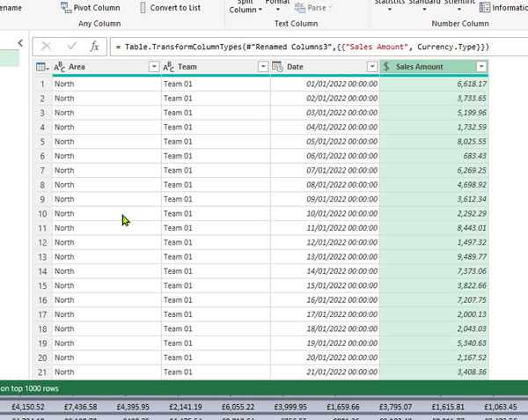Click the Sales Amount currency type icon
Screen dimensions: 528x420
[x=387, y=67]
